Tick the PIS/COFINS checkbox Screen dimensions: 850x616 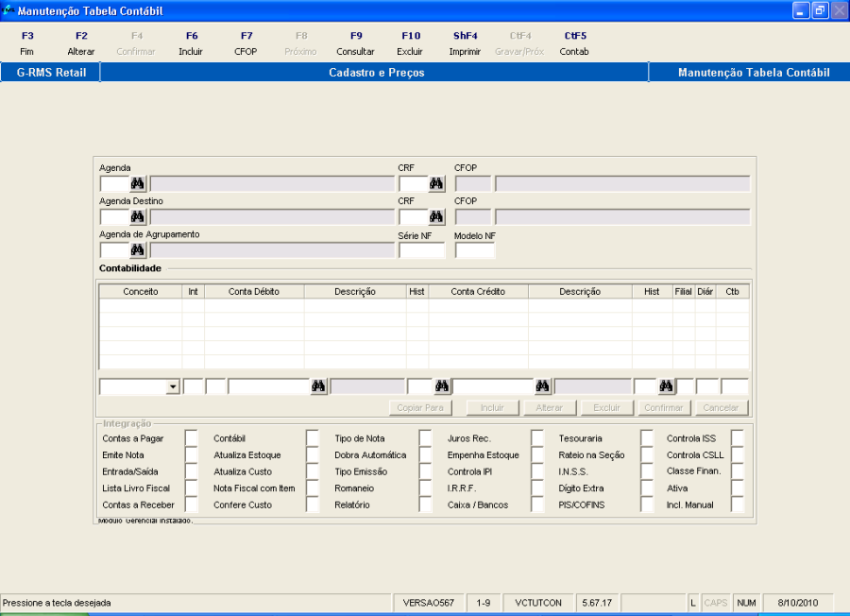[647, 505]
